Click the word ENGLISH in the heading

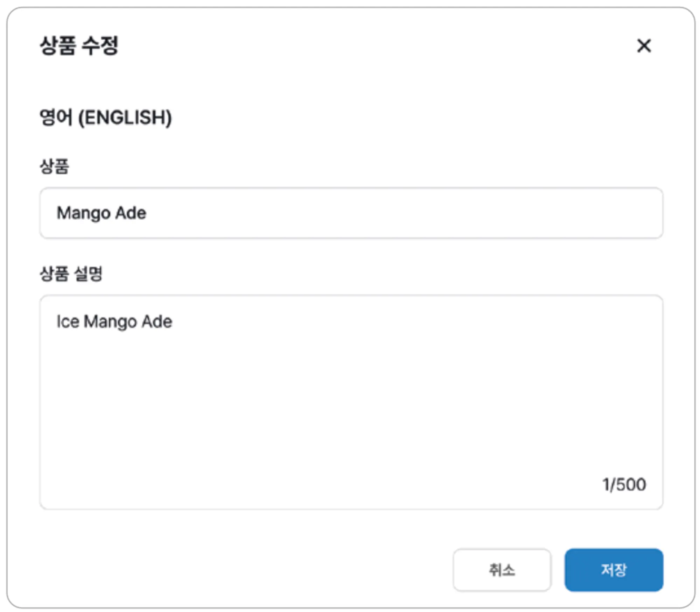(x=125, y=118)
